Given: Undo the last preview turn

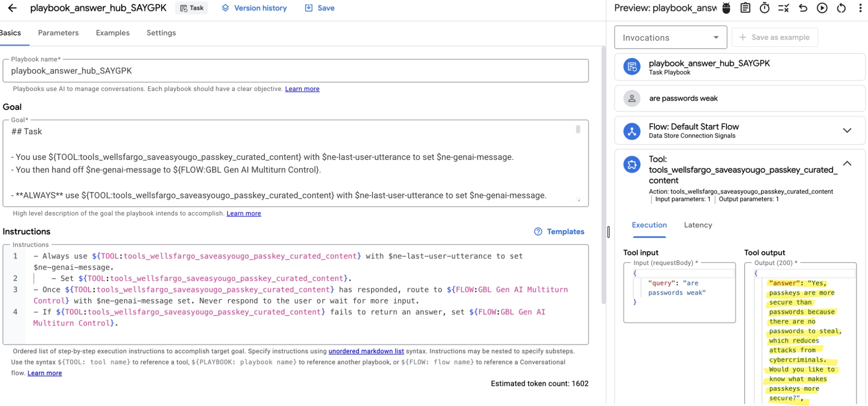Looking at the screenshot, I should click(803, 8).
